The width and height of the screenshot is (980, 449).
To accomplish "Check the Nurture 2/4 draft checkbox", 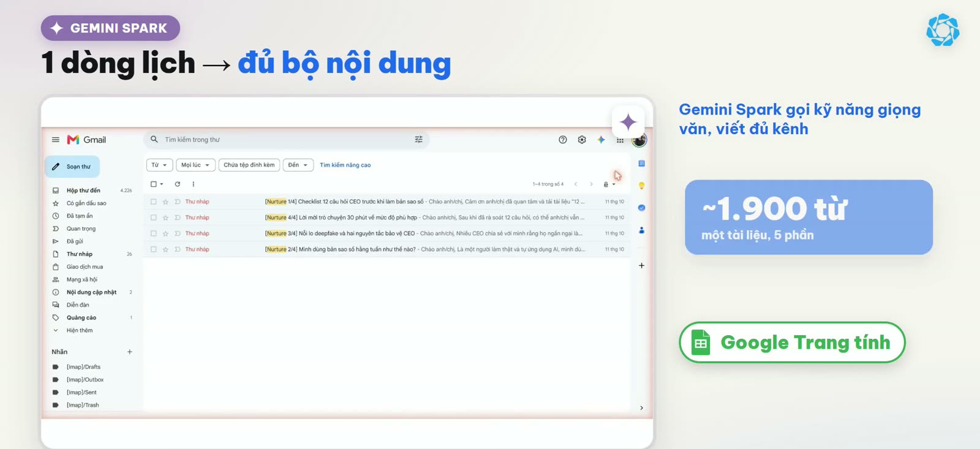I will (x=154, y=249).
